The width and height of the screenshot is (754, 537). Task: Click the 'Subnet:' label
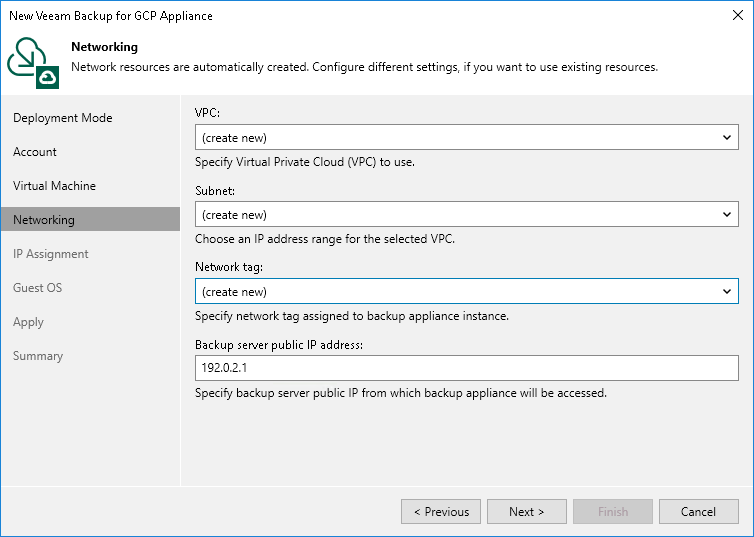coord(215,191)
